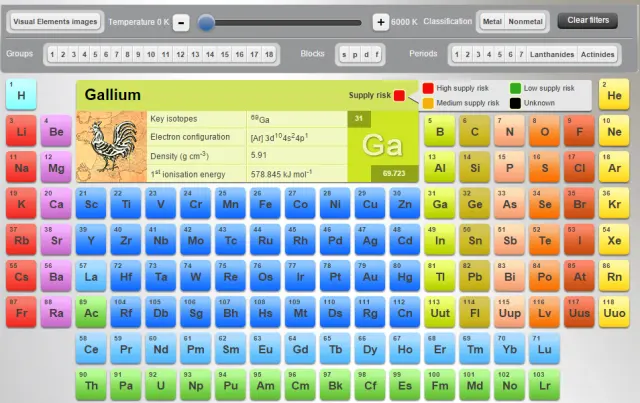
Task: Click the Ununoctium (Uuo) tile
Action: pos(614,313)
